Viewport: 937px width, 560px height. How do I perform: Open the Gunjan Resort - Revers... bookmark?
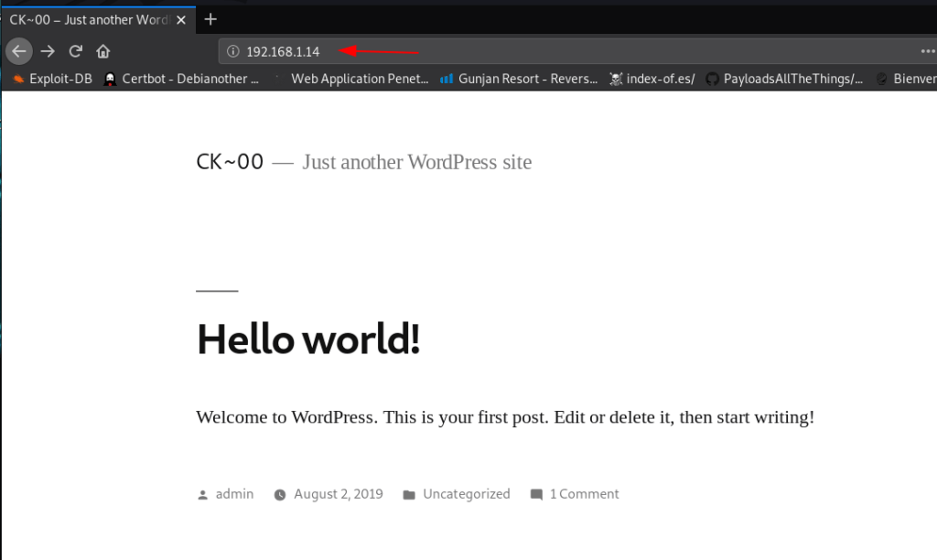519,79
